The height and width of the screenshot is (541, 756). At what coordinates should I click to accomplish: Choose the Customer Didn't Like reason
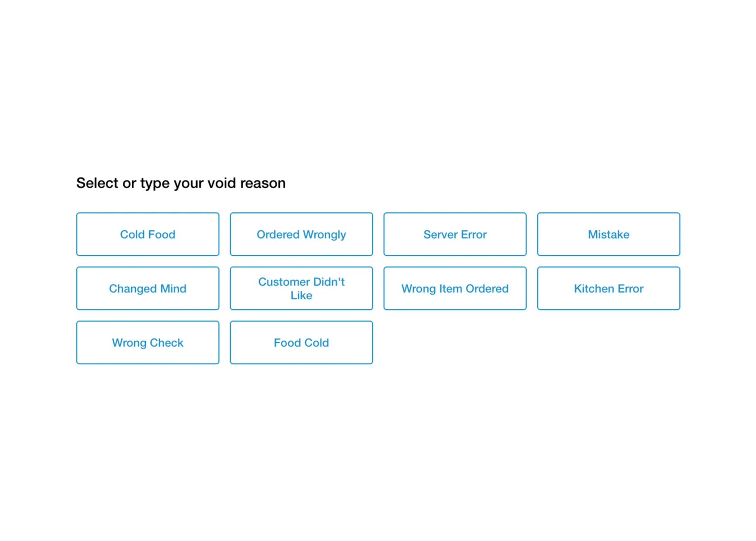(x=301, y=289)
